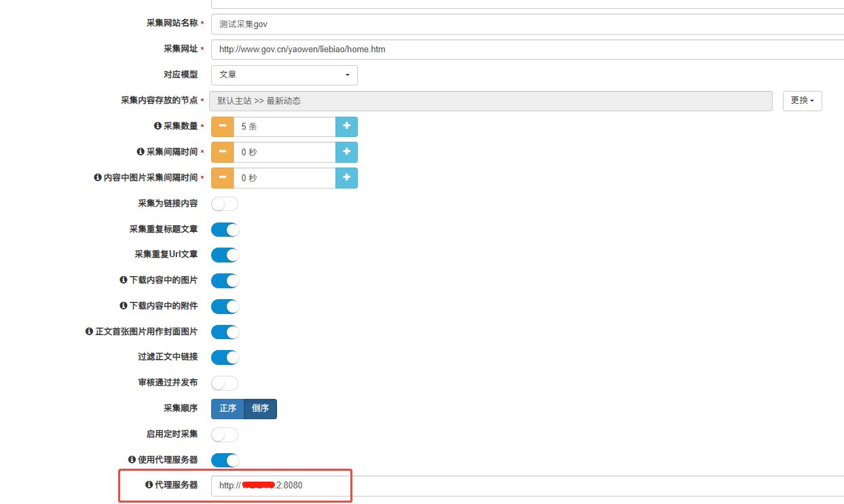Turn off the 过滤正文中链接 switch
Image resolution: width=844 pixels, height=504 pixels.
point(225,357)
